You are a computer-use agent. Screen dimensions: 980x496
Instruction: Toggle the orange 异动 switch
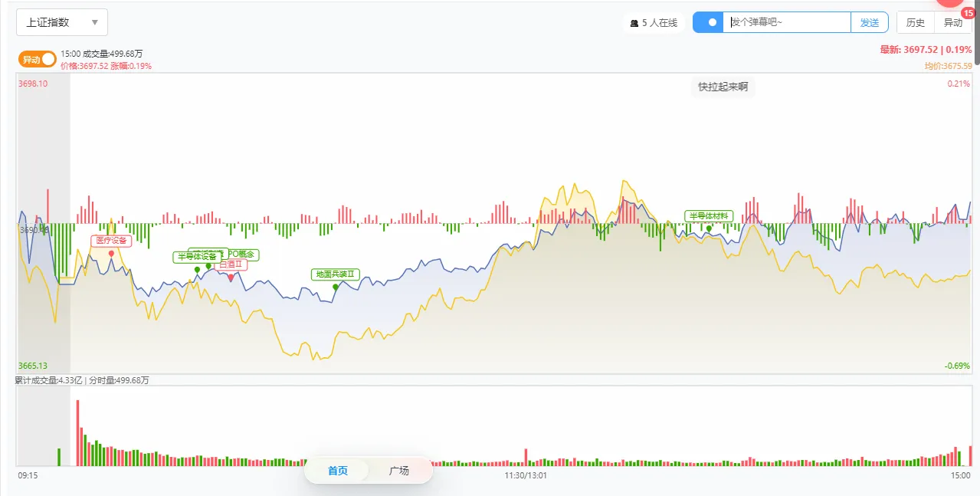click(38, 60)
